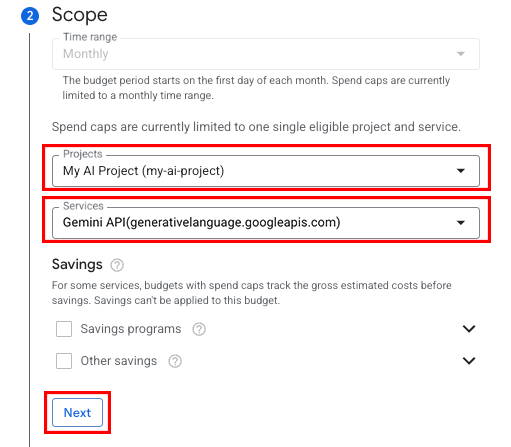Click the Scope step heading
The image size is (511, 447).
[80, 15]
